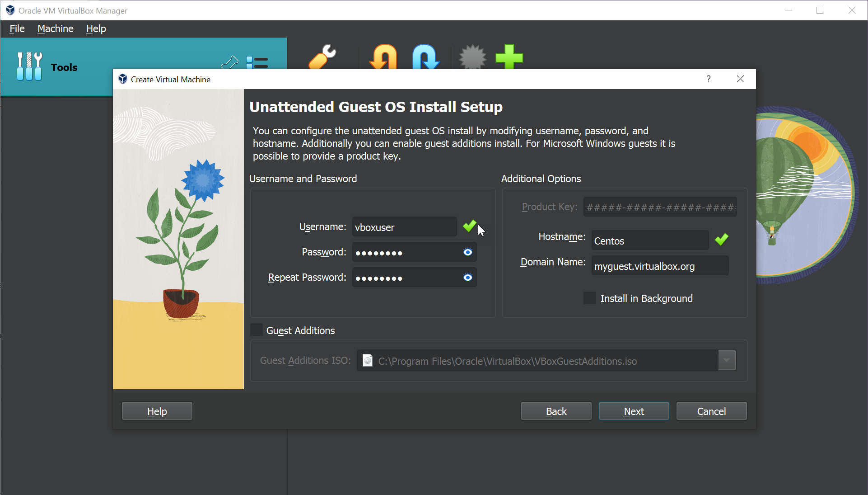Enable the Install in Background checkbox

pyautogui.click(x=589, y=297)
